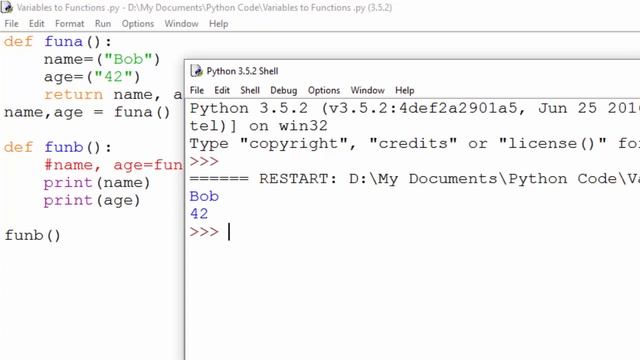Open the Shell window's Edit menu
Image resolution: width=640 pixels, height=360 pixels.
(222, 90)
